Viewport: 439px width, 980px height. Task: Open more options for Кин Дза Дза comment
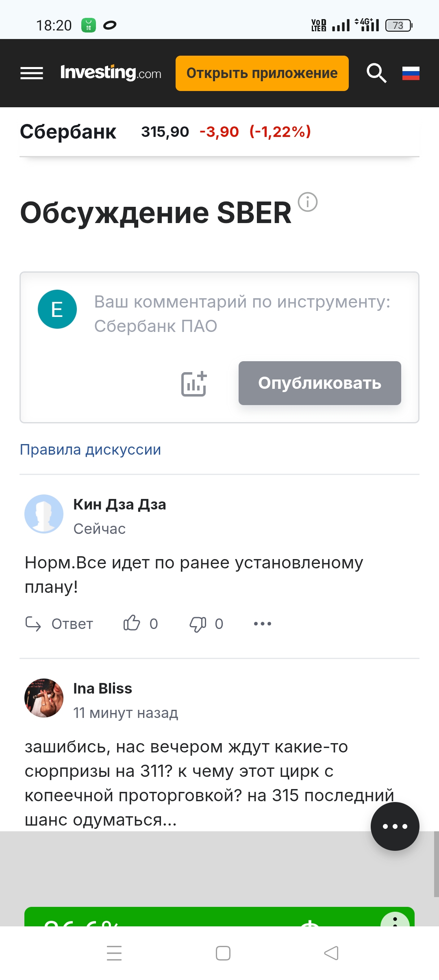point(263,624)
